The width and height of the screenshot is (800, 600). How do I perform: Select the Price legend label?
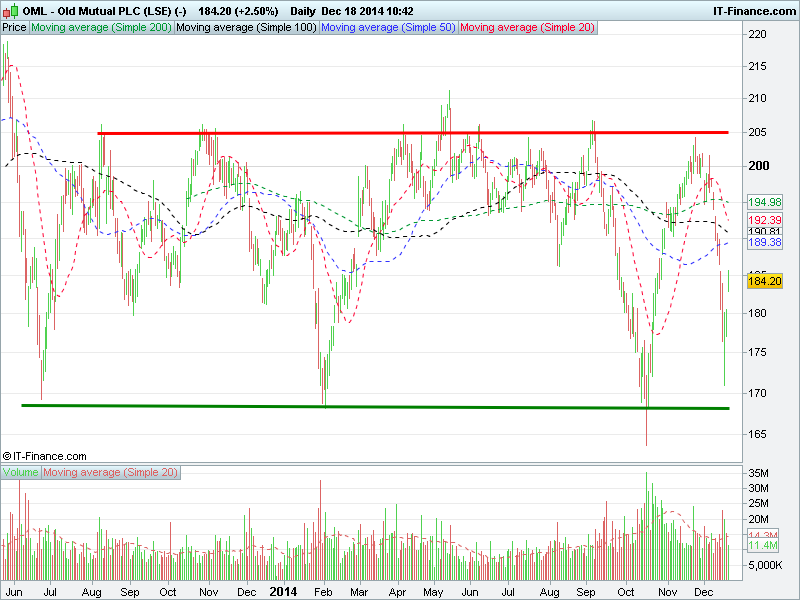14,28
